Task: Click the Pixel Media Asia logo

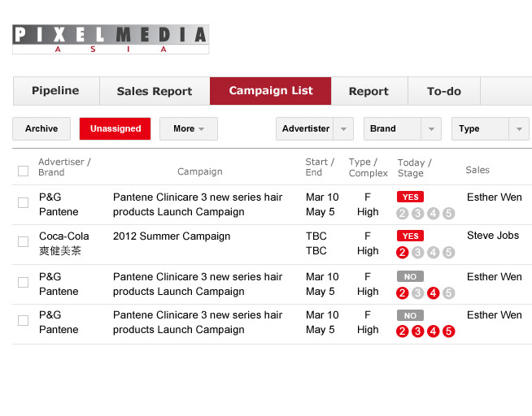Action: (111, 39)
